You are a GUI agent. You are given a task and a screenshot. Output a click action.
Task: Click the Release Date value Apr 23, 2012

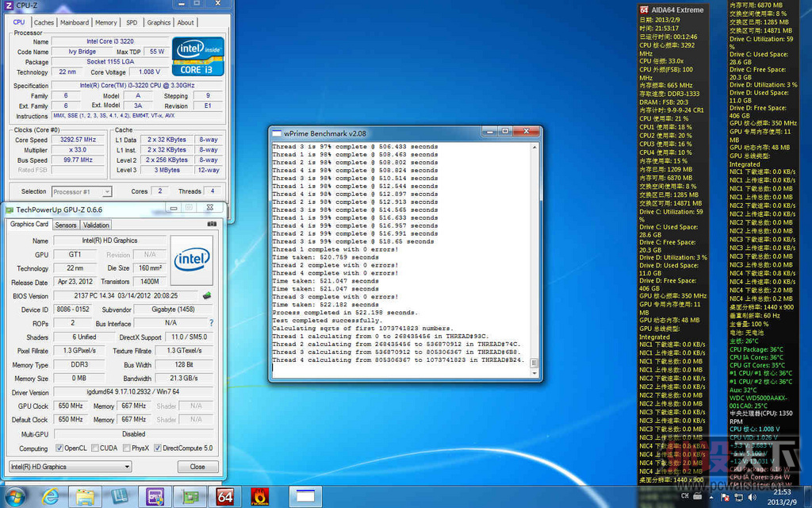[x=75, y=282]
